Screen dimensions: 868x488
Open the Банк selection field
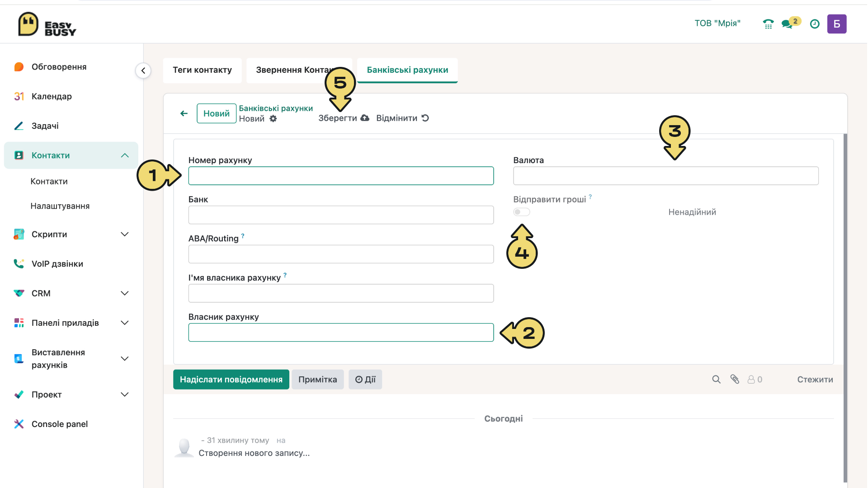pyautogui.click(x=341, y=215)
